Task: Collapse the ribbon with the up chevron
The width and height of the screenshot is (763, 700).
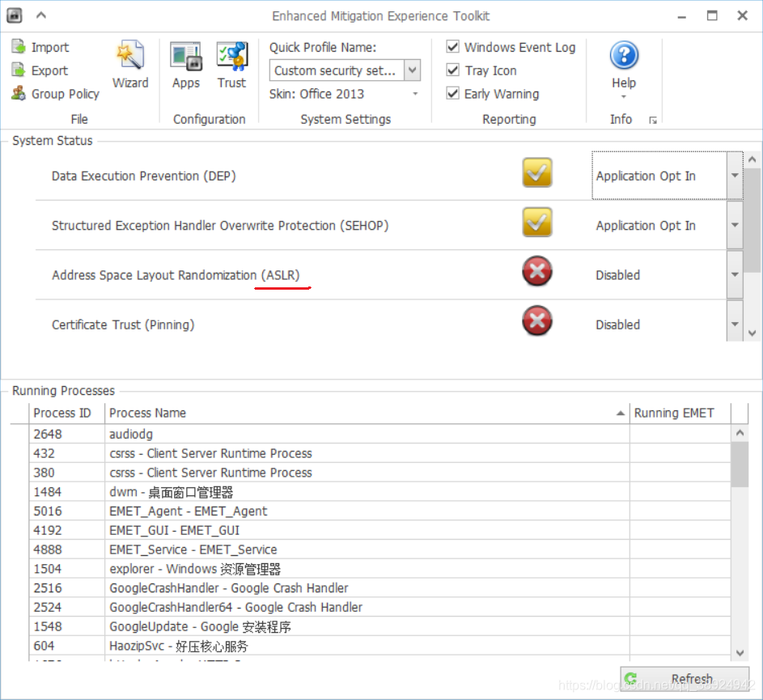Action: tap(41, 15)
